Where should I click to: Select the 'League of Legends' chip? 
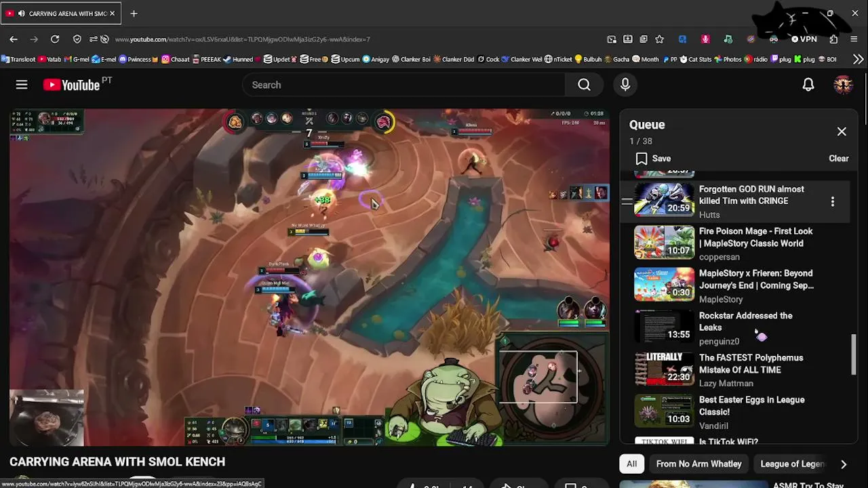(791, 464)
